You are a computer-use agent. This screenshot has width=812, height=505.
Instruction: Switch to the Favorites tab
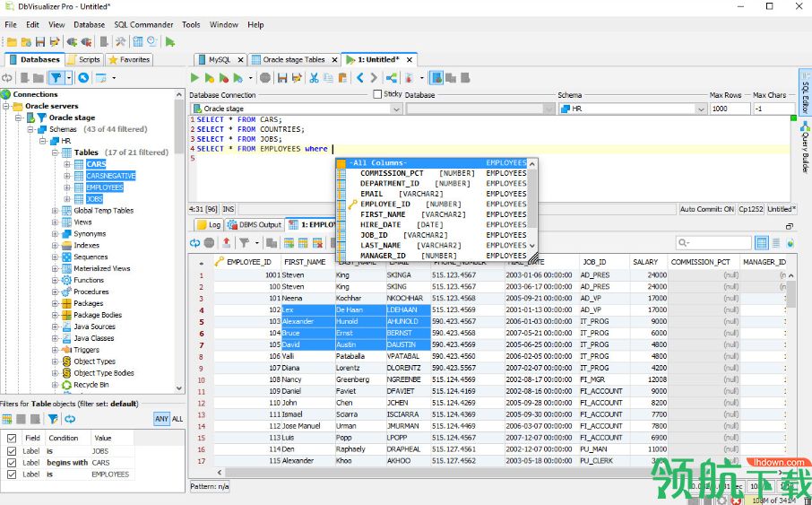pos(129,59)
